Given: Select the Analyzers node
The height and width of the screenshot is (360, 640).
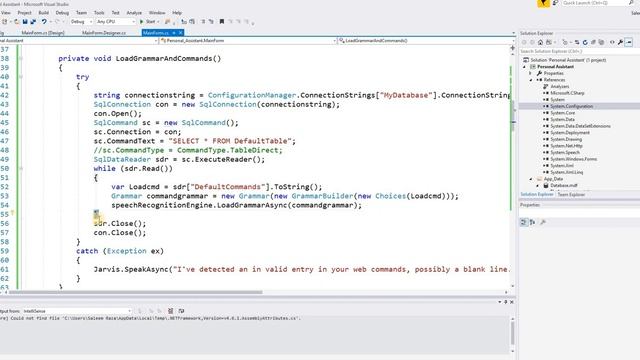Looking at the screenshot, I should coord(560,87).
